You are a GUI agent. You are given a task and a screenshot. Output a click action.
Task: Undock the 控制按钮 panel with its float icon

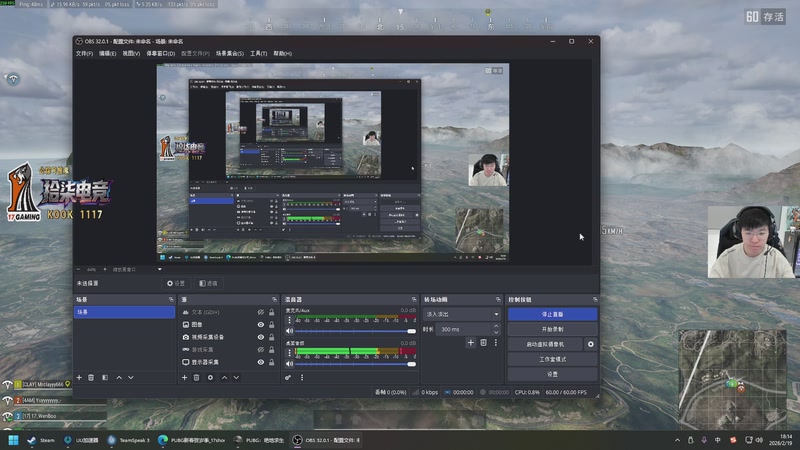[595, 299]
